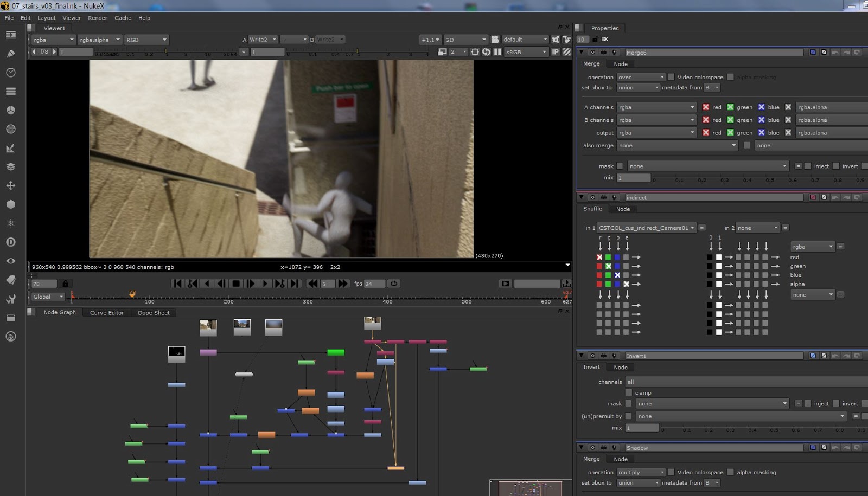Click the lock icon beside the frame number field
This screenshot has width=868, height=496.
click(65, 283)
